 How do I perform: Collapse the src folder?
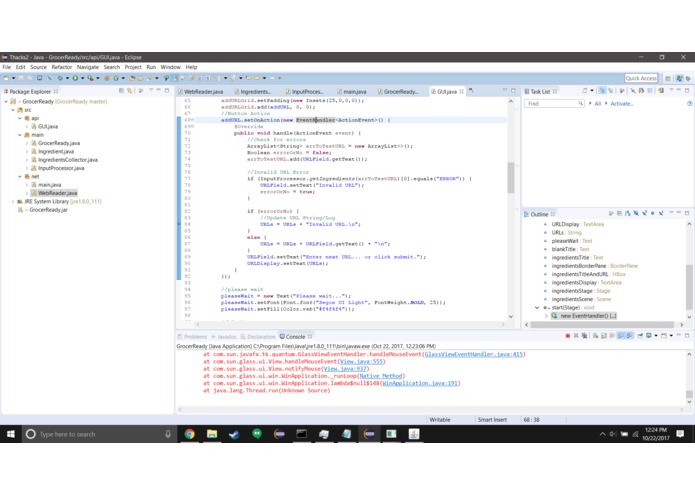tap(12, 110)
